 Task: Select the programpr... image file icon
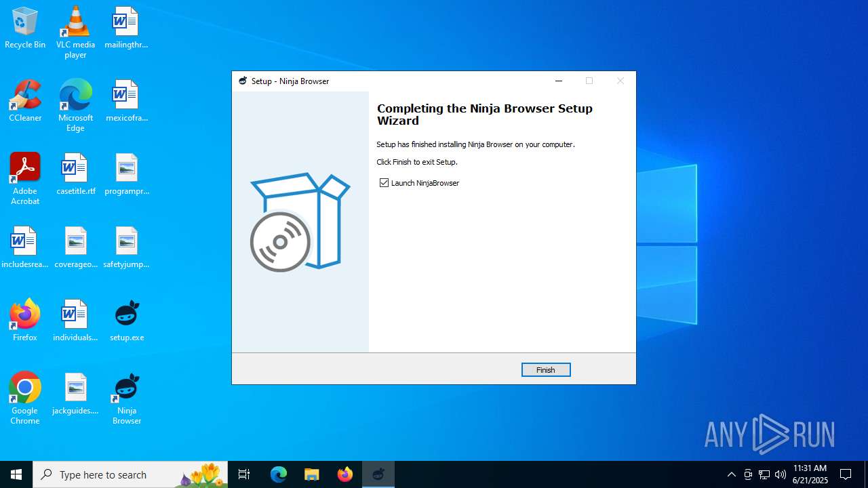click(x=126, y=174)
